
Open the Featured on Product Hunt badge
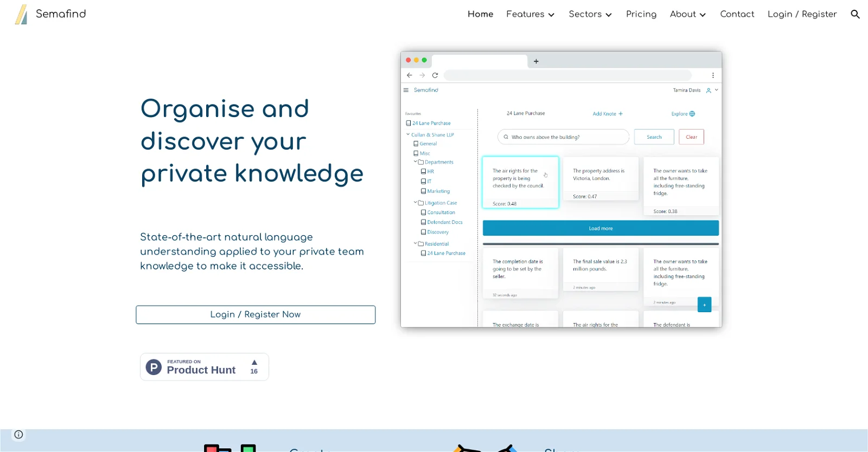coord(205,367)
